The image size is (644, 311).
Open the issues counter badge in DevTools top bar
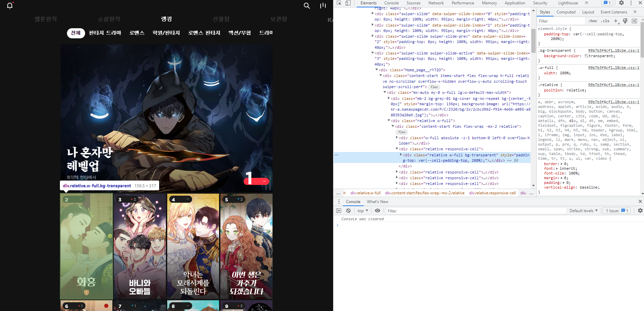click(x=607, y=3)
